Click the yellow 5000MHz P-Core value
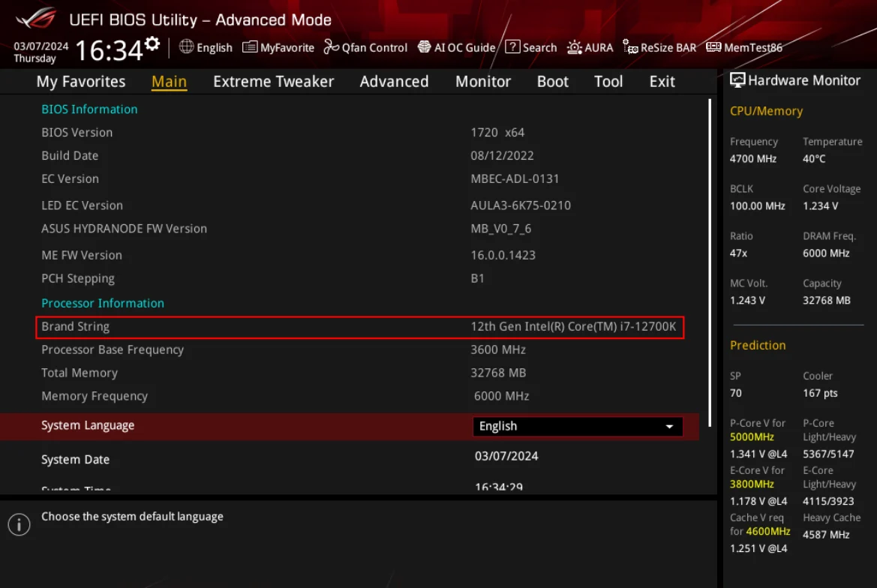Image resolution: width=877 pixels, height=588 pixels. [752, 437]
